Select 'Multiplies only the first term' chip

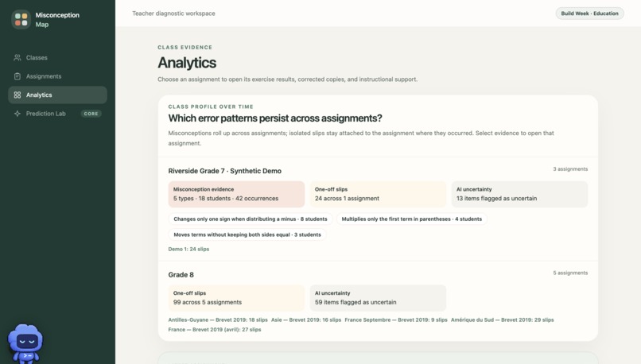(x=412, y=219)
